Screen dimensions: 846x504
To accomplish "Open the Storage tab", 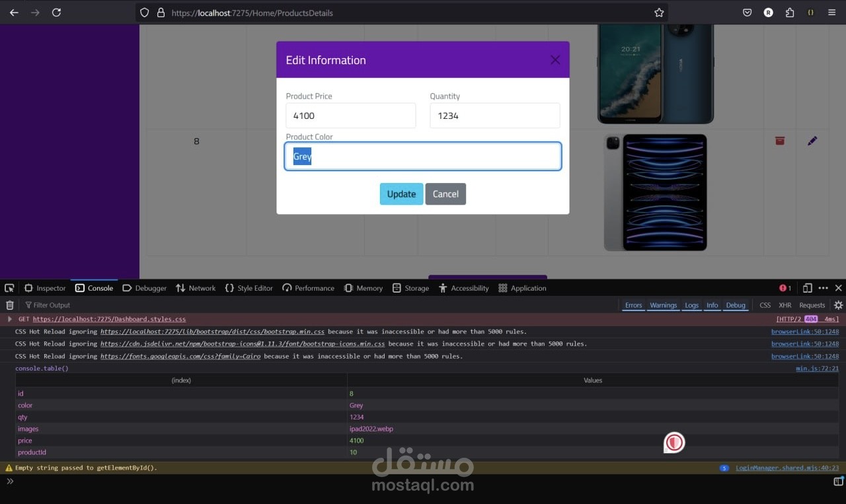I will pyautogui.click(x=410, y=288).
